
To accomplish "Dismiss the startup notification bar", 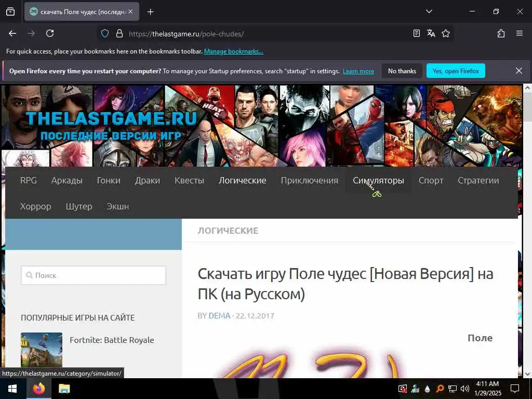I will (519, 71).
